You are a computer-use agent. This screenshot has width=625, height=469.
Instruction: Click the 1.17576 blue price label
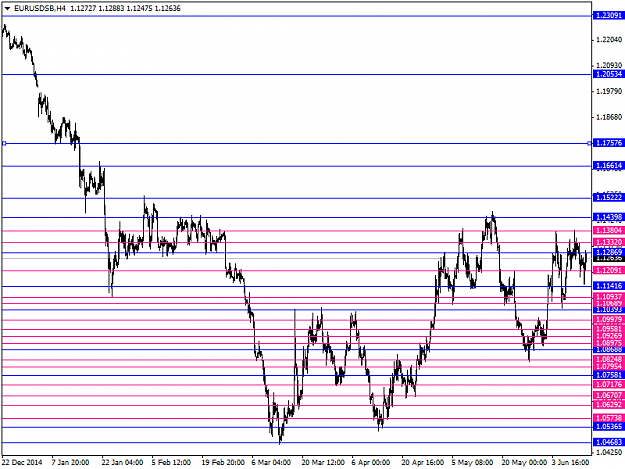click(608, 143)
